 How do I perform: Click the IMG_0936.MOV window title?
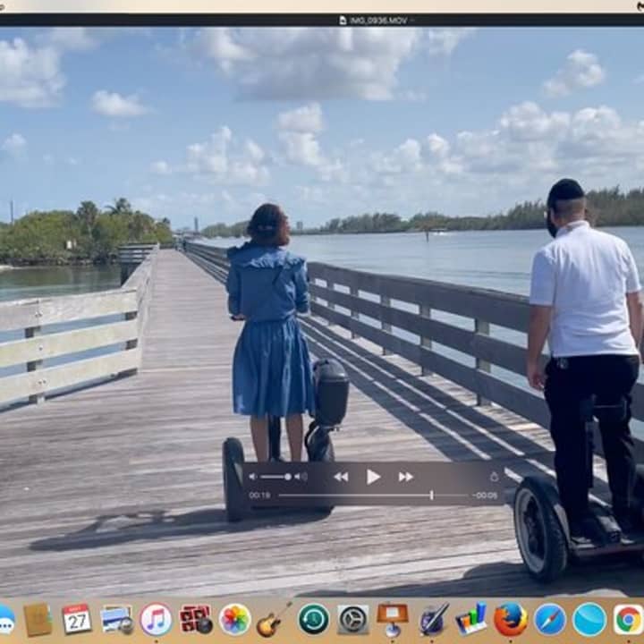coord(374,20)
